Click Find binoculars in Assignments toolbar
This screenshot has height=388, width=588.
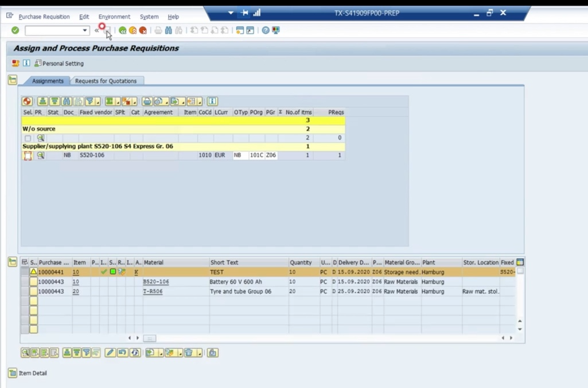67,102
